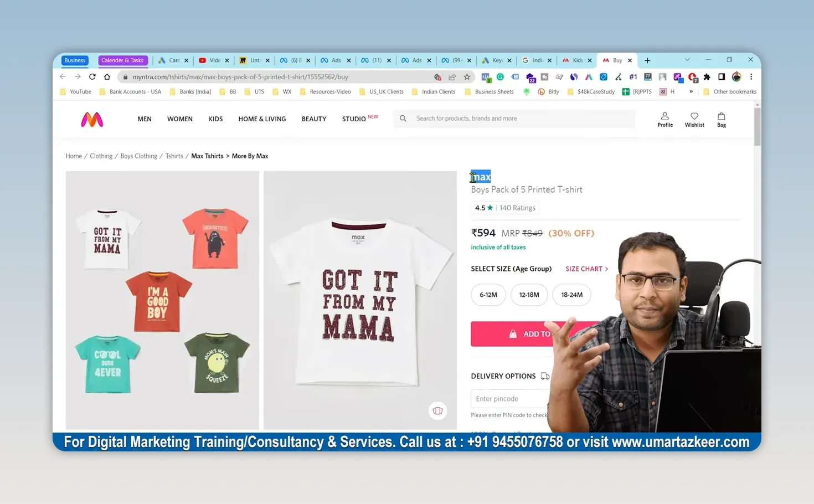Click the Chrome profile avatar
Viewport: 814px width, 504px height.
[736, 77]
